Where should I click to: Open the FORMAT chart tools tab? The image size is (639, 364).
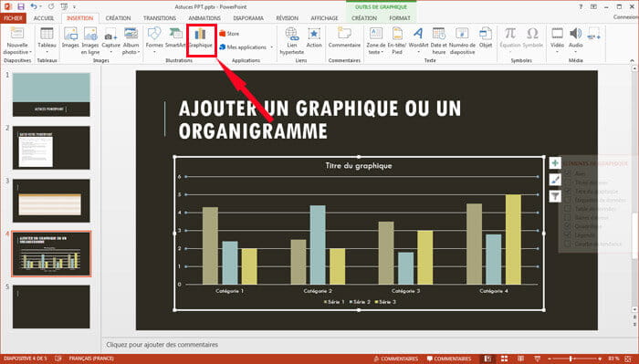400,18
